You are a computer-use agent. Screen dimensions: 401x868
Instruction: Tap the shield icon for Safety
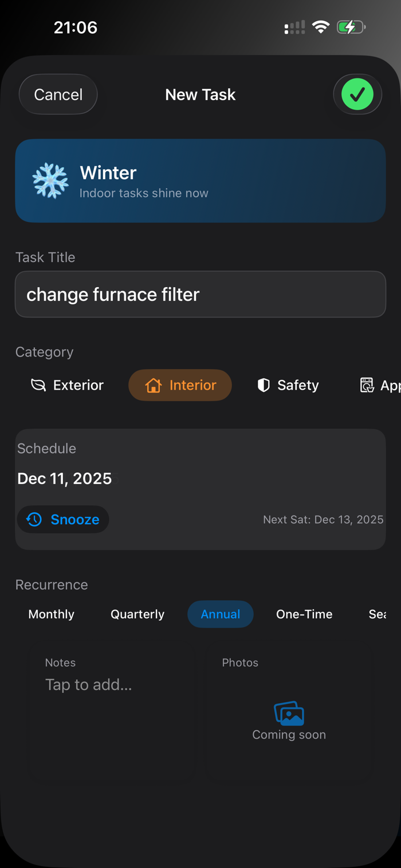[x=264, y=385]
